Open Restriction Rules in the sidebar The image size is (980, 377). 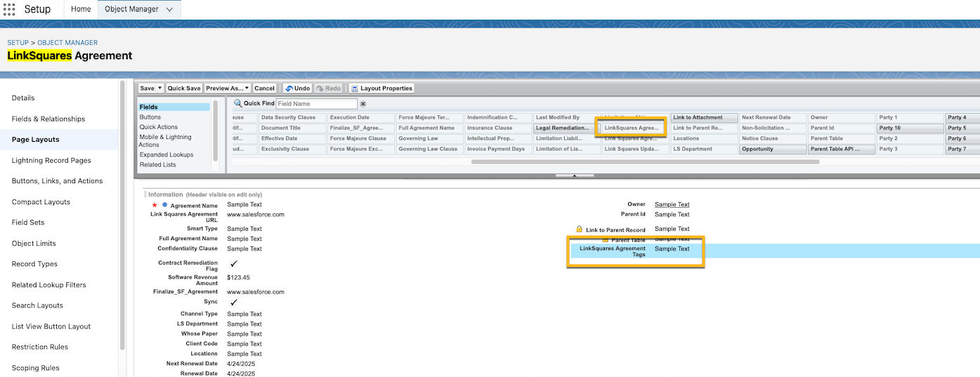(x=40, y=347)
